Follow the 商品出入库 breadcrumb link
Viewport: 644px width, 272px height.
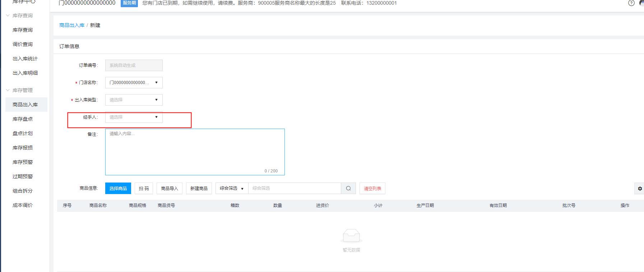click(x=72, y=25)
